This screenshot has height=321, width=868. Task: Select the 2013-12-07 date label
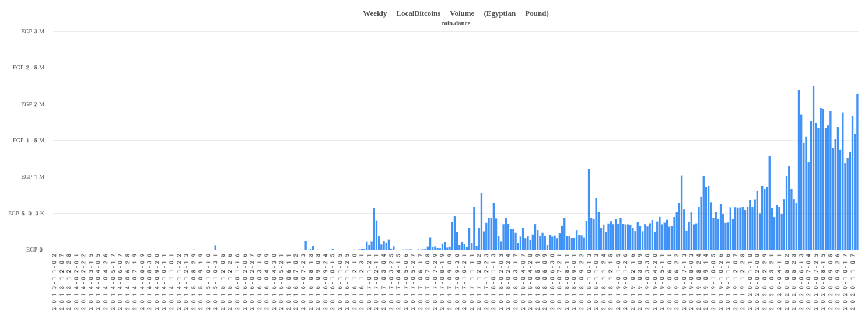[62, 281]
